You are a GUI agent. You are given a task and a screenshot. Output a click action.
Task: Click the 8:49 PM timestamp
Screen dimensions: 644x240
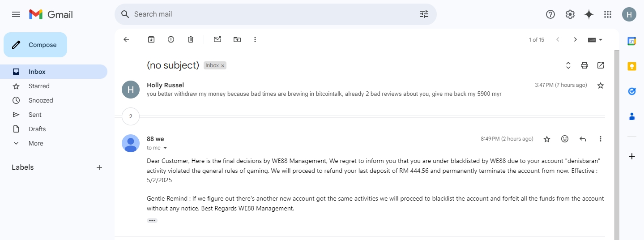click(507, 139)
